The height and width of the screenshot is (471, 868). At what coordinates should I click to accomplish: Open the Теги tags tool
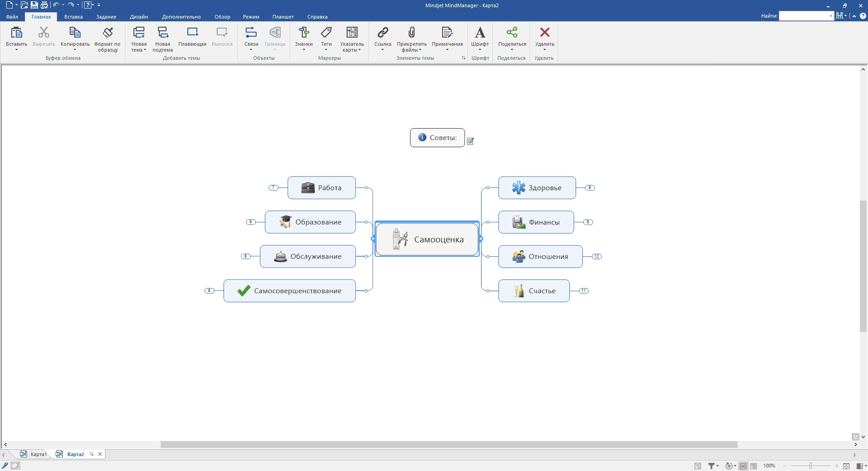coord(326,32)
